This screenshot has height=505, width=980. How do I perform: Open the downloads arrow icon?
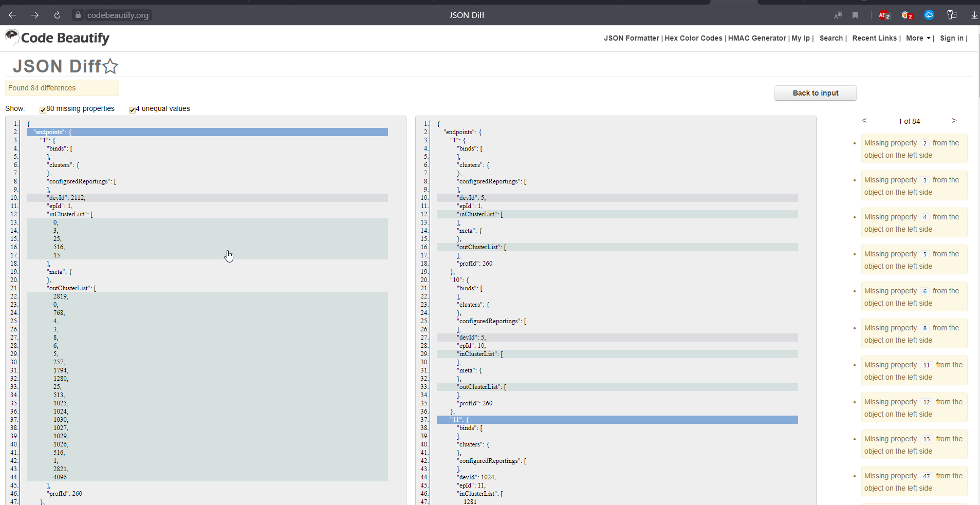(974, 15)
